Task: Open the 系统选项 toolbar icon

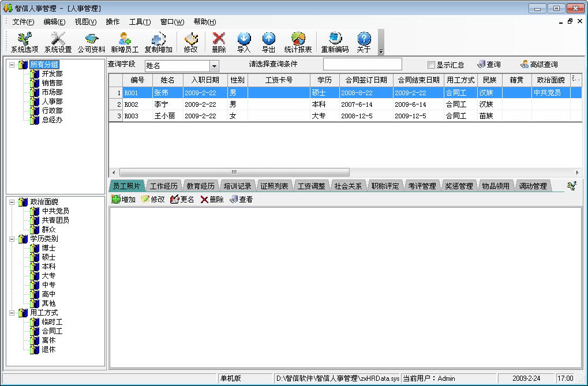Action: 24,42
